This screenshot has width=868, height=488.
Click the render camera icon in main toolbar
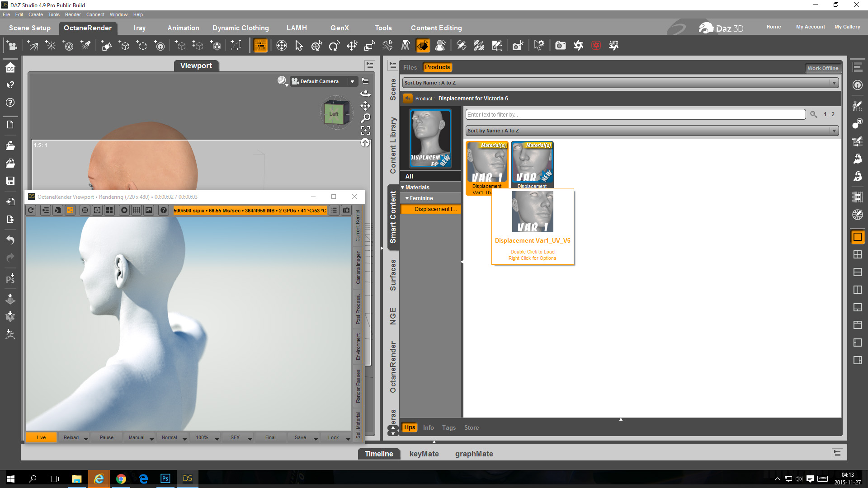click(x=560, y=46)
